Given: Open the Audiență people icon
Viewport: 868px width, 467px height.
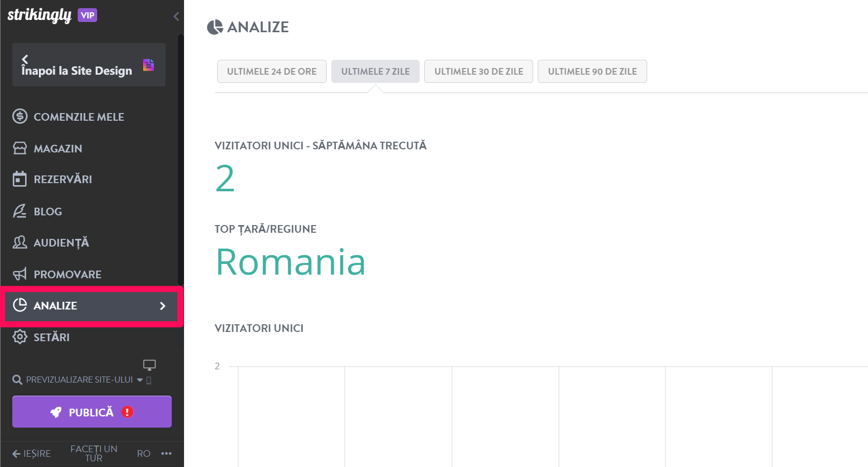Looking at the screenshot, I should click(20, 242).
